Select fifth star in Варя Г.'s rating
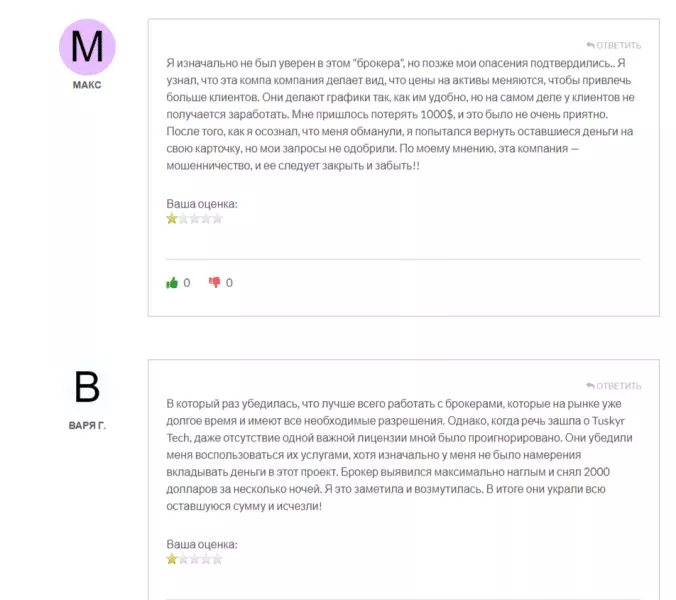Image resolution: width=676 pixels, height=600 pixels. pyautogui.click(x=218, y=559)
